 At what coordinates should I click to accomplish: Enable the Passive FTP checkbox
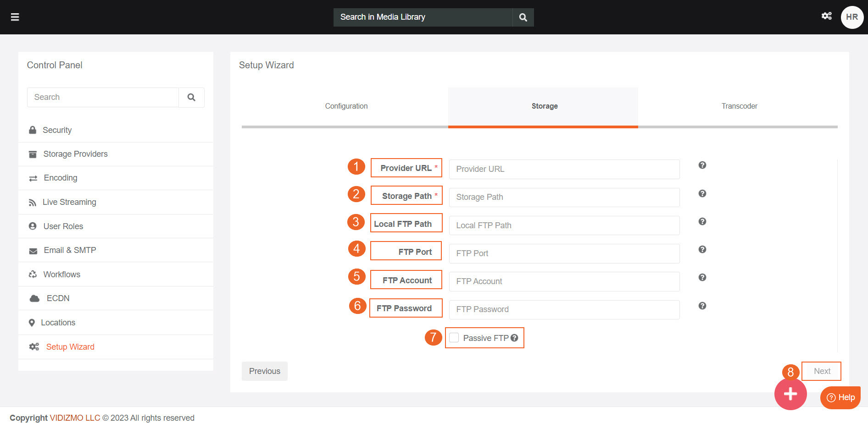454,338
